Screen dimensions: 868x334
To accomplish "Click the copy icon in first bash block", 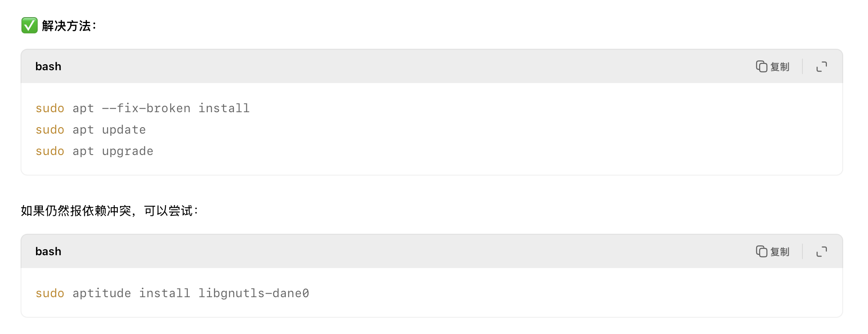I will 761,66.
